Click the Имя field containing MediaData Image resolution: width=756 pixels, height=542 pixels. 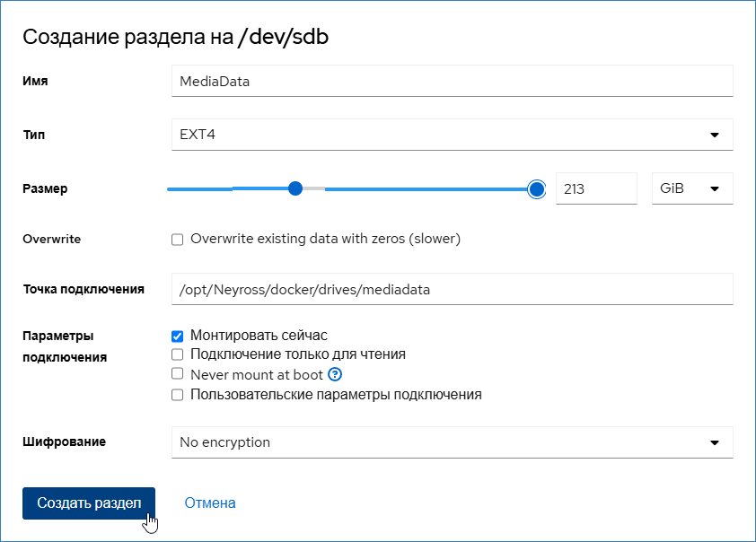[x=452, y=81]
